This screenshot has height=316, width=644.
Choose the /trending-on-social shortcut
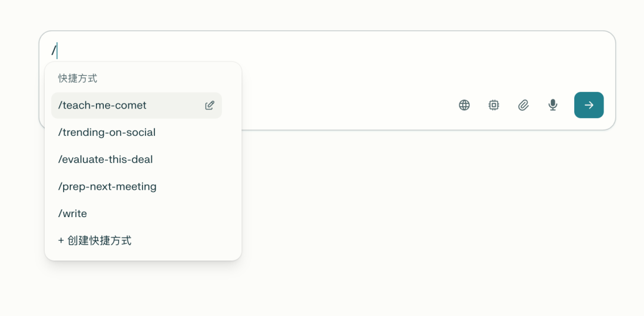[x=107, y=132]
